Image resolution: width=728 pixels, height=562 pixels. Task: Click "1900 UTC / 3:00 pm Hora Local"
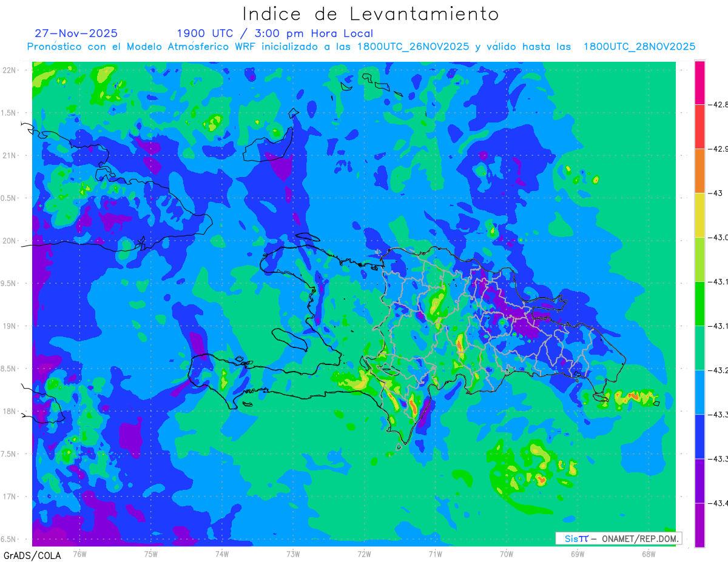tap(275, 33)
